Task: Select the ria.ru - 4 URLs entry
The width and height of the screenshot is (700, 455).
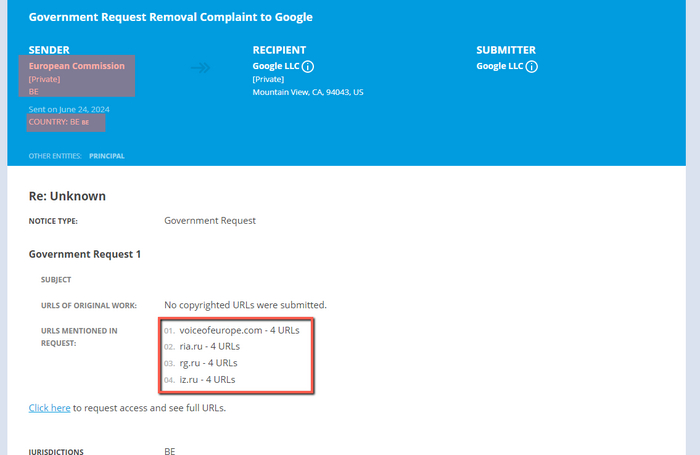Action: coord(209,346)
